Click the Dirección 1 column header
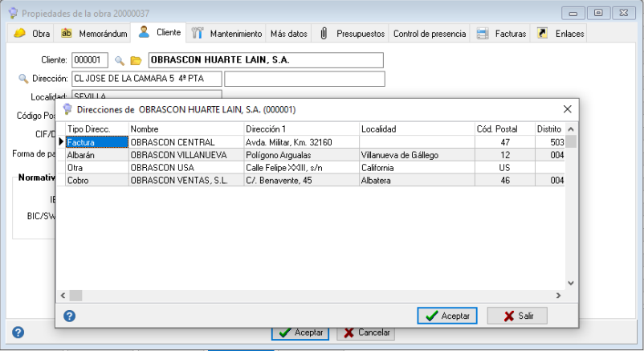 click(301, 129)
